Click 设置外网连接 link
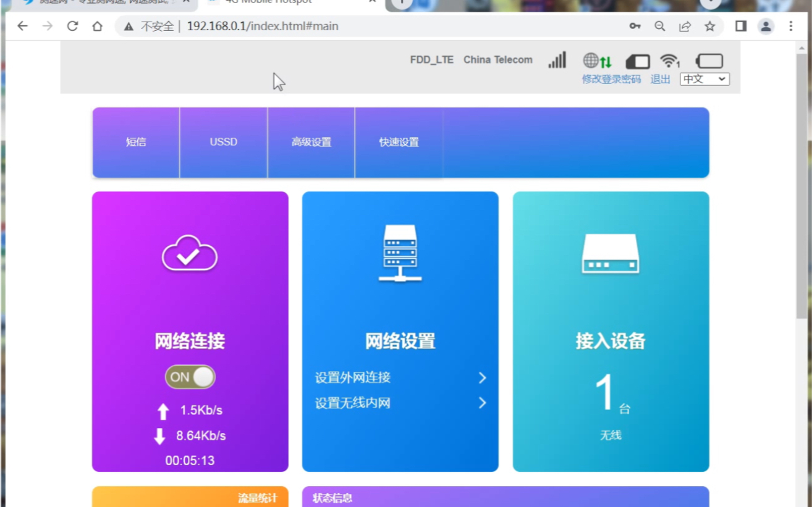The width and height of the screenshot is (812, 507). (353, 377)
